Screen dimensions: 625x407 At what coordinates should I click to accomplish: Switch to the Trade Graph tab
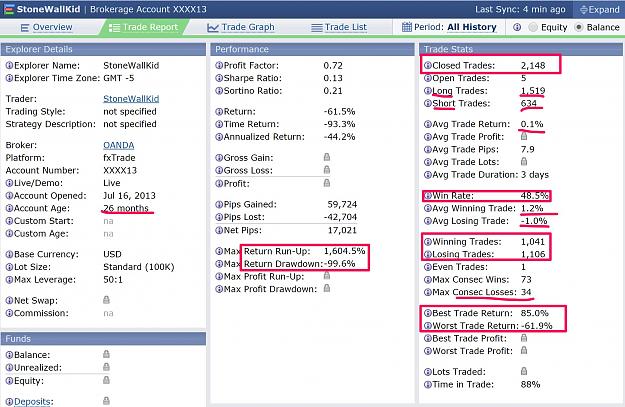pos(241,28)
